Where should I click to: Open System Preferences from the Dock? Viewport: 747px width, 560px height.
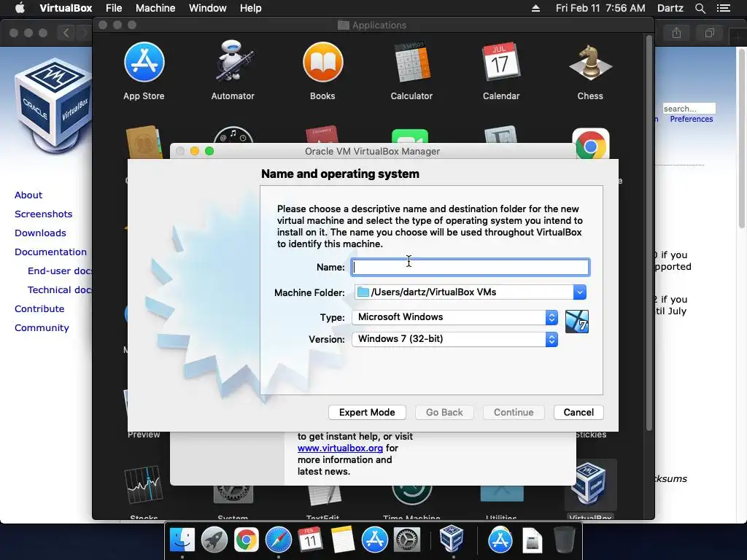tap(407, 540)
